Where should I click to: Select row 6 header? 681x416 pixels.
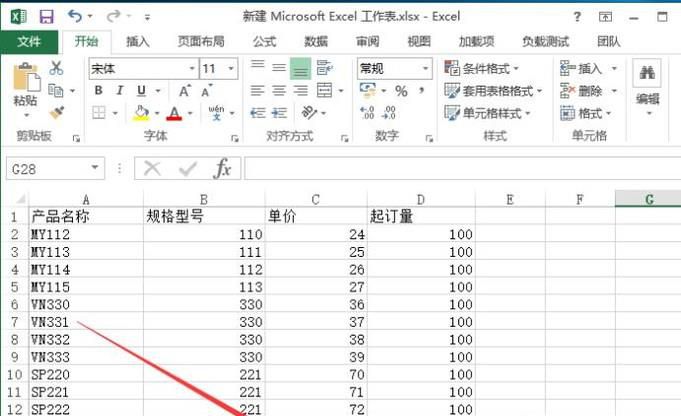14,304
